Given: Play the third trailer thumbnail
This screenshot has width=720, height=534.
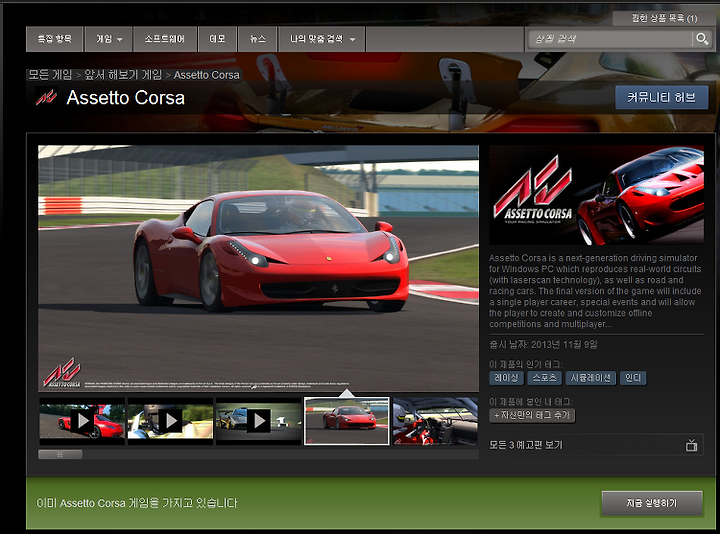Looking at the screenshot, I should pyautogui.click(x=259, y=421).
